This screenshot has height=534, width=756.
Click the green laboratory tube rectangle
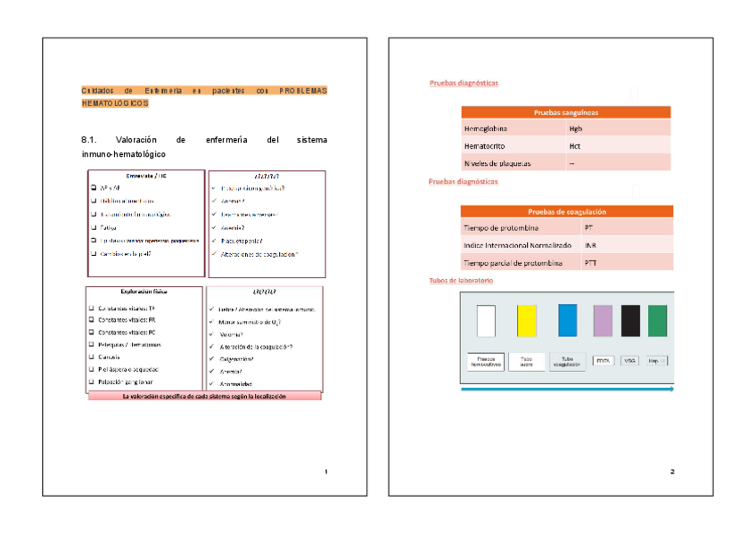tap(657, 321)
